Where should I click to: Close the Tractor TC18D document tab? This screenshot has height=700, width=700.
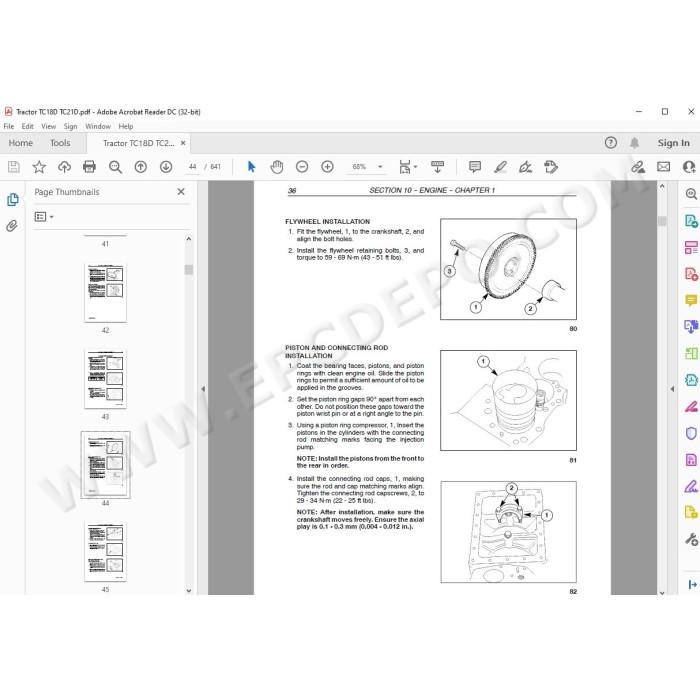pyautogui.click(x=183, y=143)
